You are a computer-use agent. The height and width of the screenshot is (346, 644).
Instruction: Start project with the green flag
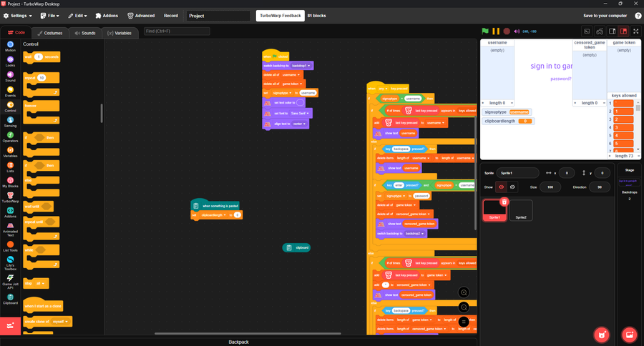coord(485,31)
